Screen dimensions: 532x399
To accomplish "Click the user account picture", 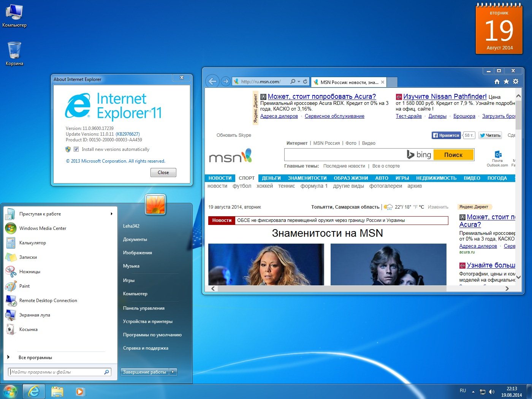I will [x=155, y=204].
